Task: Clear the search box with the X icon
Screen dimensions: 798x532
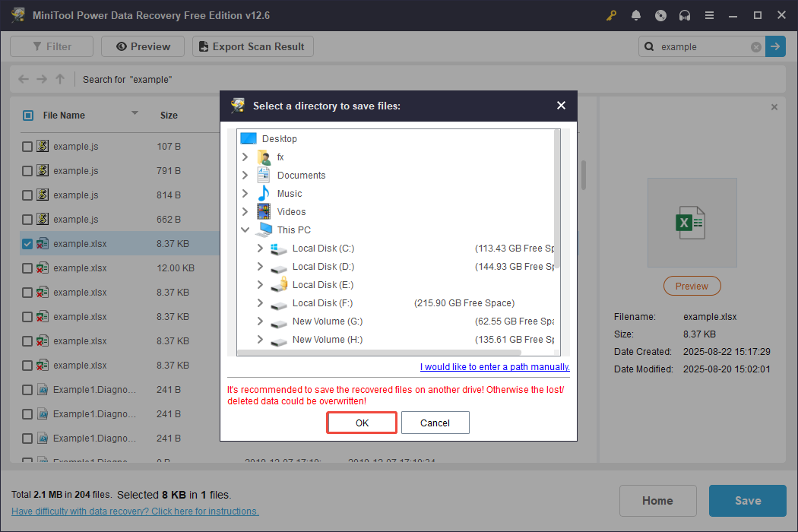Action: 756,46
